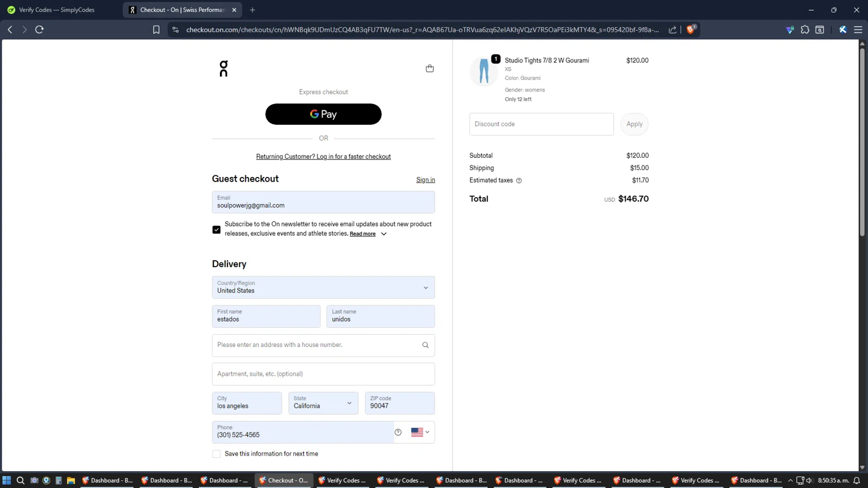Click the ZIP code field
Viewport: 868px width, 488px height.
point(400,403)
